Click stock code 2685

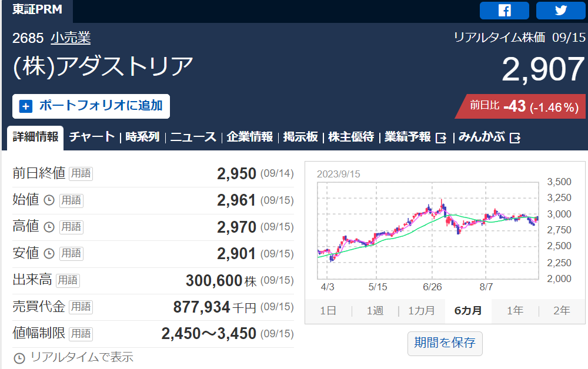tap(28, 38)
